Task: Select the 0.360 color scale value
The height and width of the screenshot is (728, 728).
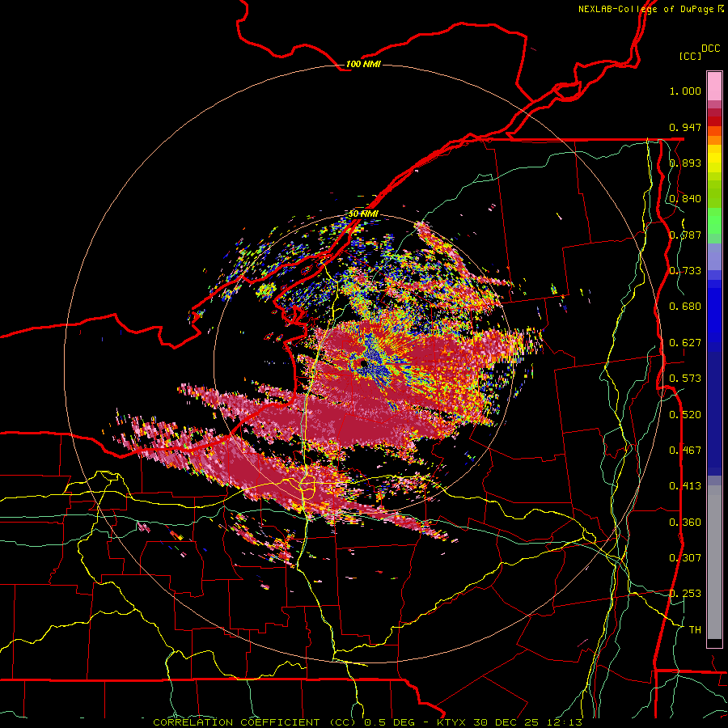Action: click(685, 523)
